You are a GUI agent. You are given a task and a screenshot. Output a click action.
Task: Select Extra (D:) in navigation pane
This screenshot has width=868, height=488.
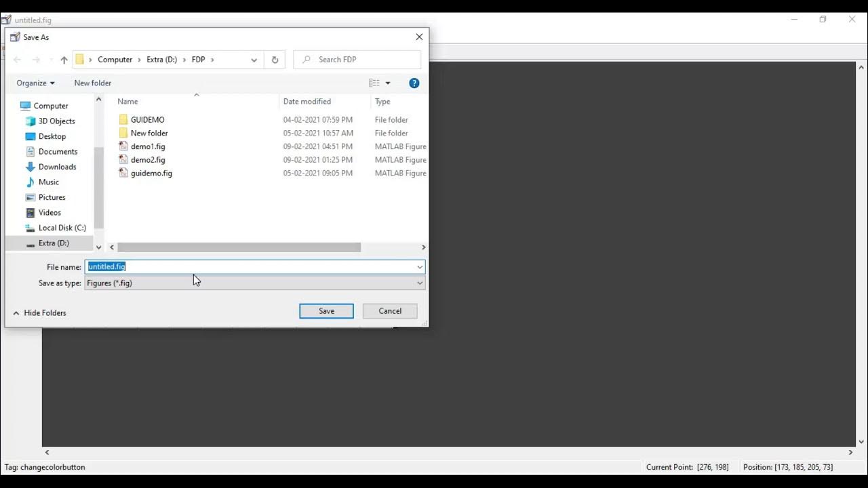[x=54, y=243]
